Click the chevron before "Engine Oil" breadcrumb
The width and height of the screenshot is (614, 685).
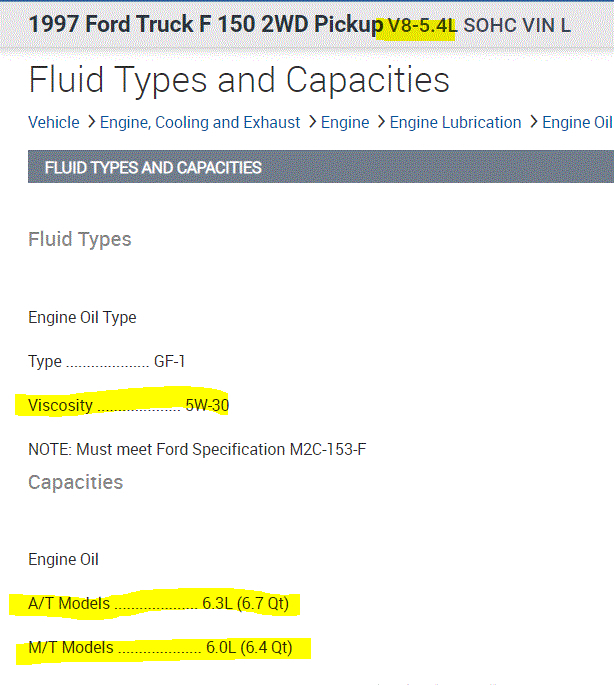(x=532, y=123)
